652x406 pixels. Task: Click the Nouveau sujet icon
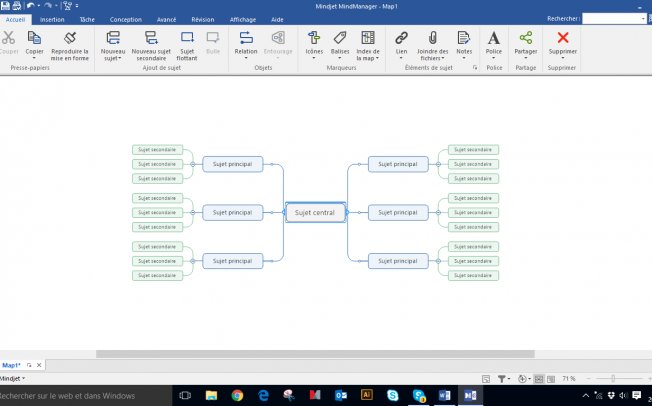(113, 37)
